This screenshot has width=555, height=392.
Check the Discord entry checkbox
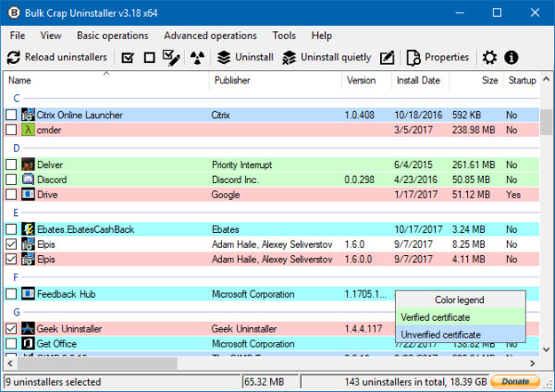(x=11, y=179)
